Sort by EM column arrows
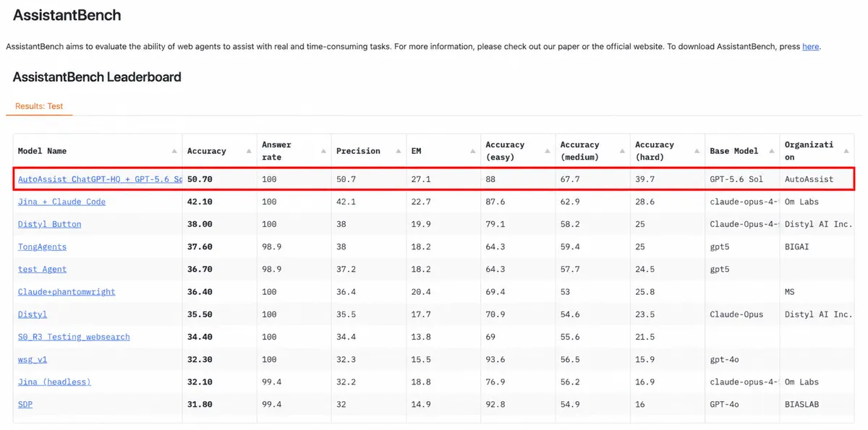868x430 pixels. (x=473, y=151)
